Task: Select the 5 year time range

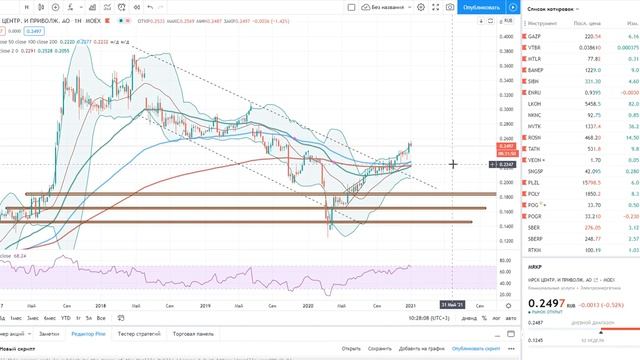Action: click(x=89, y=318)
